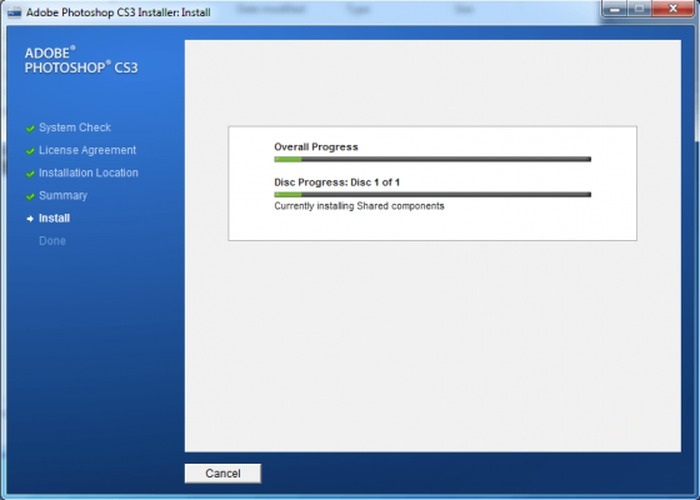Click the 'Disc Progress: Disc 1 of 1' label

(x=337, y=182)
